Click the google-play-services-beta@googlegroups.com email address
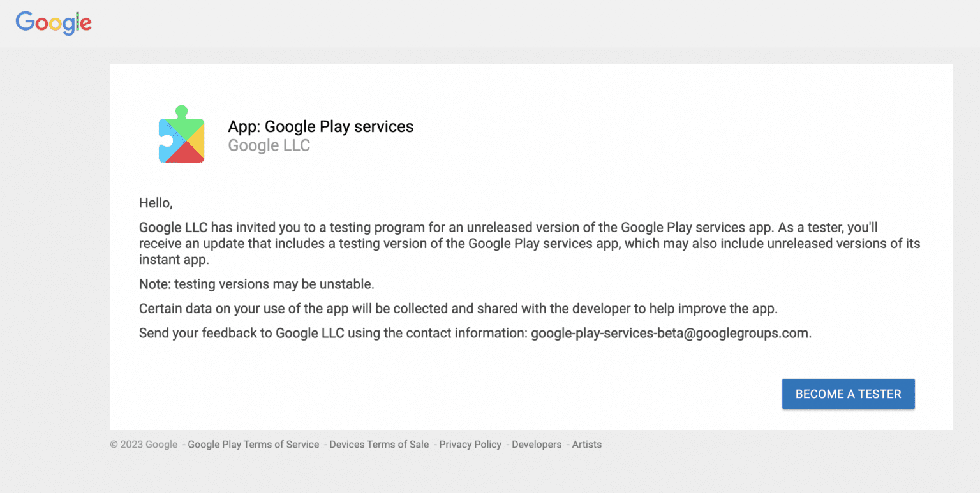 [669, 333]
